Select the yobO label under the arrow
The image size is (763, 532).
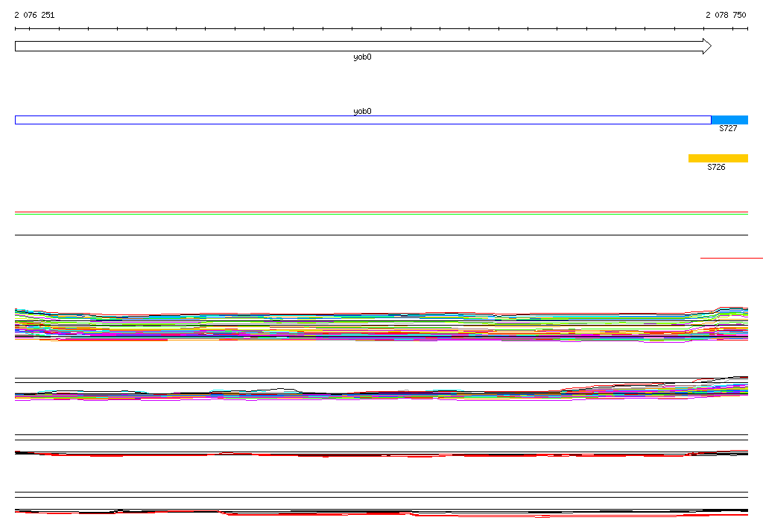click(x=362, y=57)
